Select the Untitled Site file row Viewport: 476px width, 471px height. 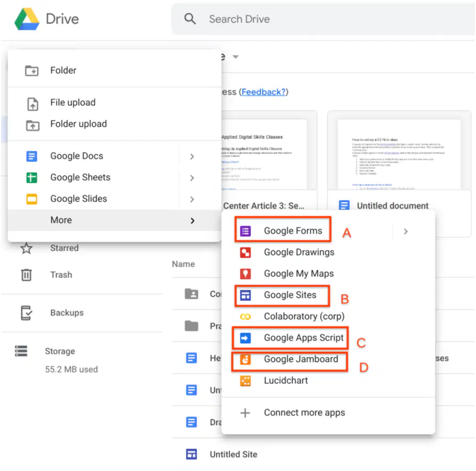point(323,454)
